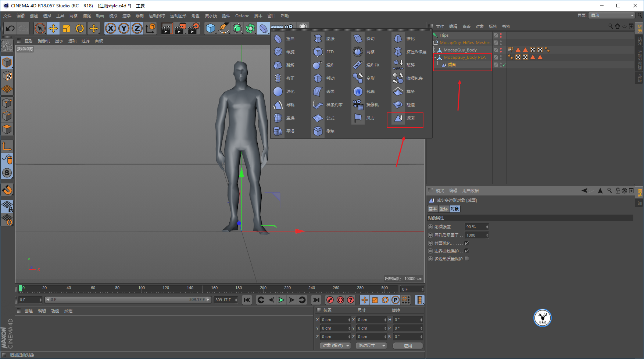Toggle the Z axis lock button

tap(137, 28)
